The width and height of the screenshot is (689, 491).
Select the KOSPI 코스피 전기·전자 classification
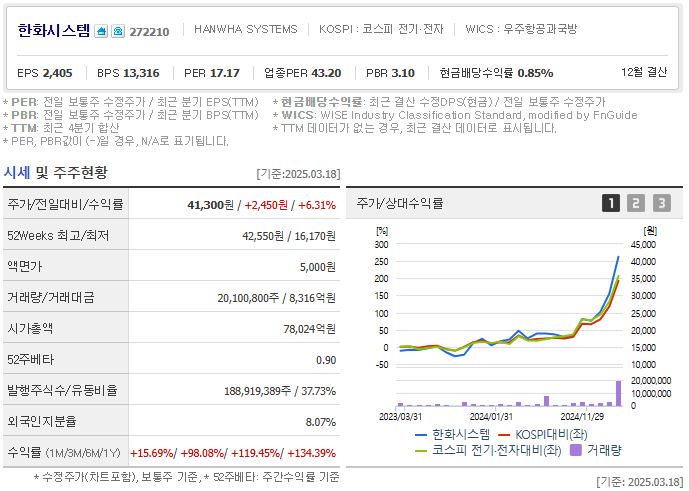pyautogui.click(x=381, y=29)
